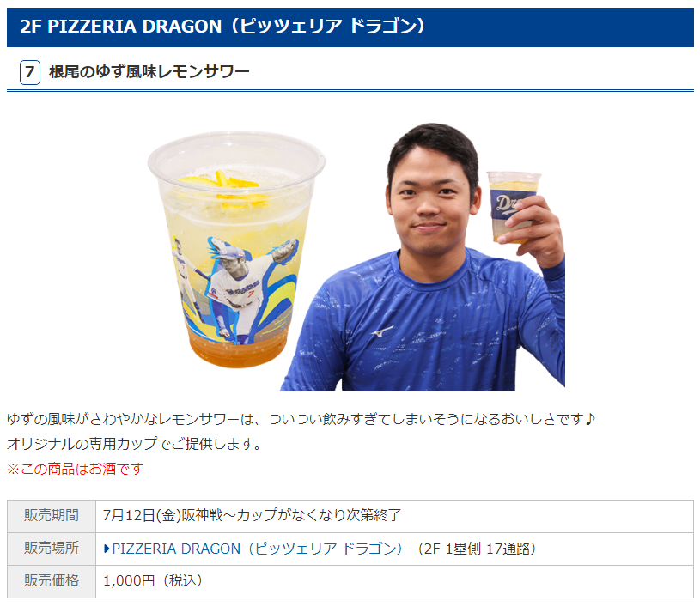Click the blue 2F PIZZERIA DRAGON header banner
700x607 pixels.
pyautogui.click(x=350, y=27)
